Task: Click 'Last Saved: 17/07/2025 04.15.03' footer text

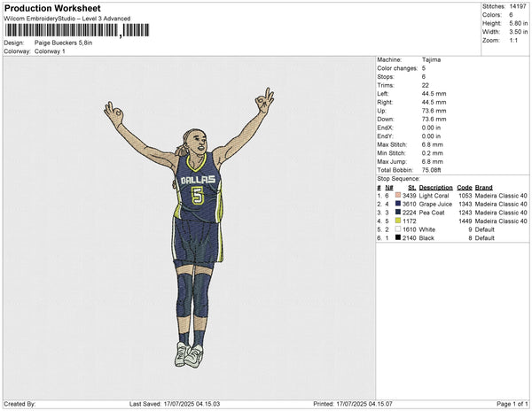Action: coord(175,404)
